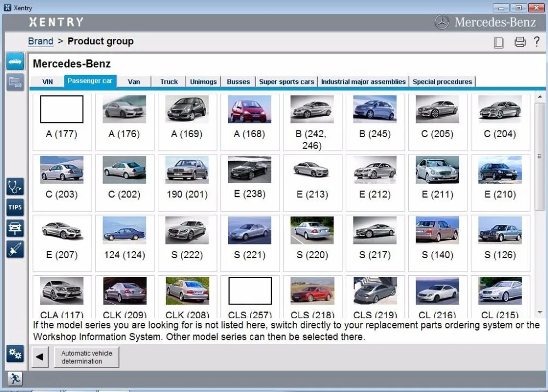
Task: Select the E (207) model thumbnail
Action: pyautogui.click(x=62, y=230)
